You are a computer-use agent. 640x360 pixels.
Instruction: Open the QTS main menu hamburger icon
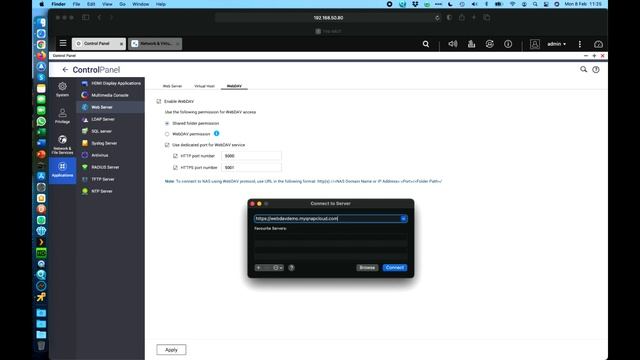tap(63, 43)
